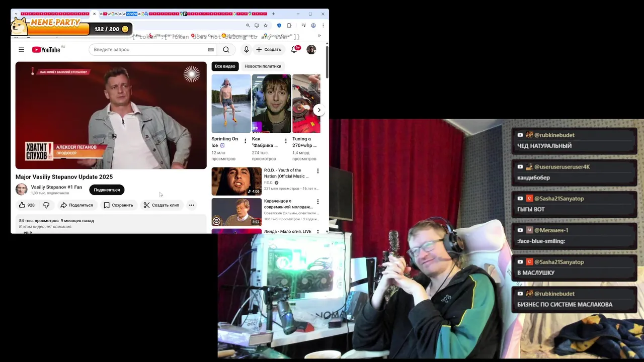Open options for Sprinting On Ice short
Viewport: 644px width, 362px height.
pyautogui.click(x=245, y=141)
